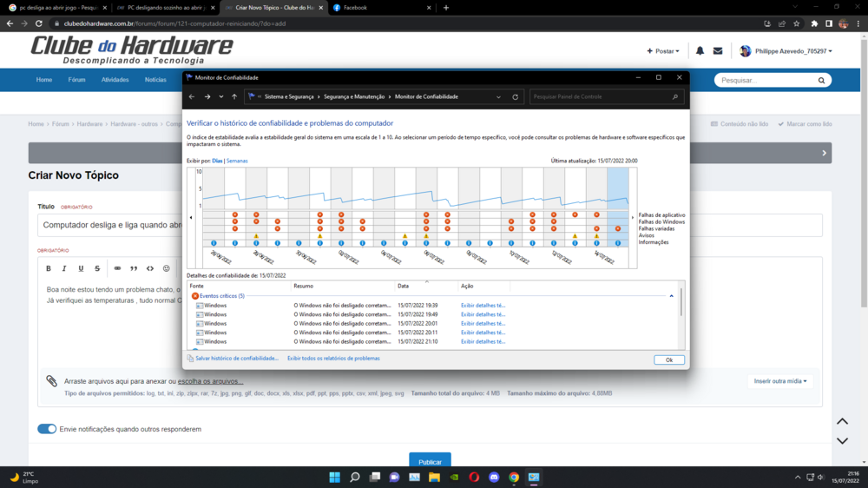The height and width of the screenshot is (488, 868).
Task: Open the emoji picker in the editor
Action: tap(167, 268)
